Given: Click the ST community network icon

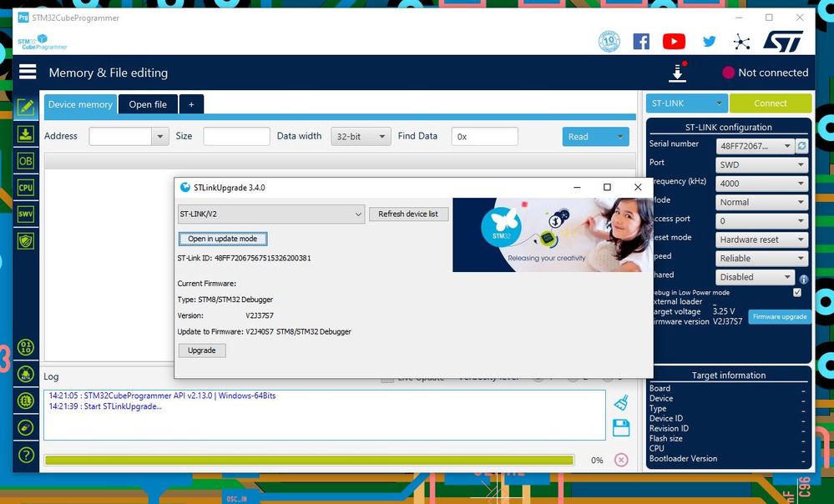Looking at the screenshot, I should [x=741, y=42].
